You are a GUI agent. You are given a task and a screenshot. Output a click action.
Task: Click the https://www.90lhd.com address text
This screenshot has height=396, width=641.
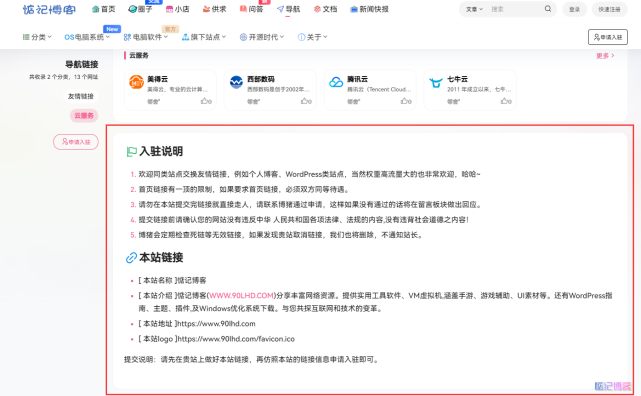coord(216,324)
